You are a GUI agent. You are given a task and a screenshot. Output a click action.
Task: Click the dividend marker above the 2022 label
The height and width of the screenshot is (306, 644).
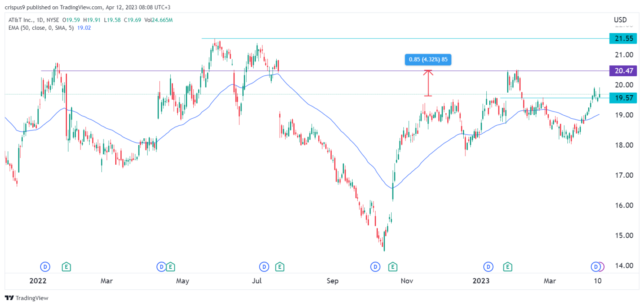coord(45,266)
